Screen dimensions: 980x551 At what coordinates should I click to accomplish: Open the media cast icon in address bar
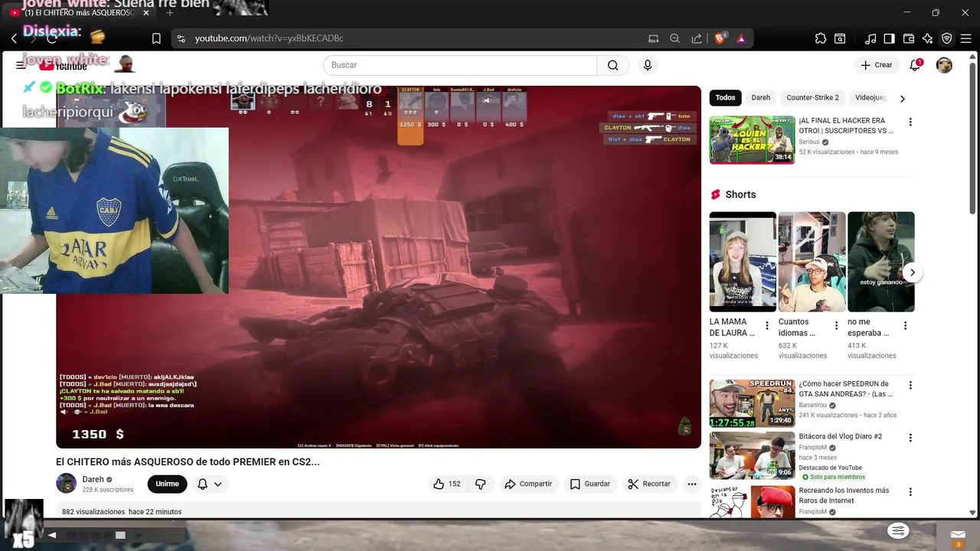point(653,38)
